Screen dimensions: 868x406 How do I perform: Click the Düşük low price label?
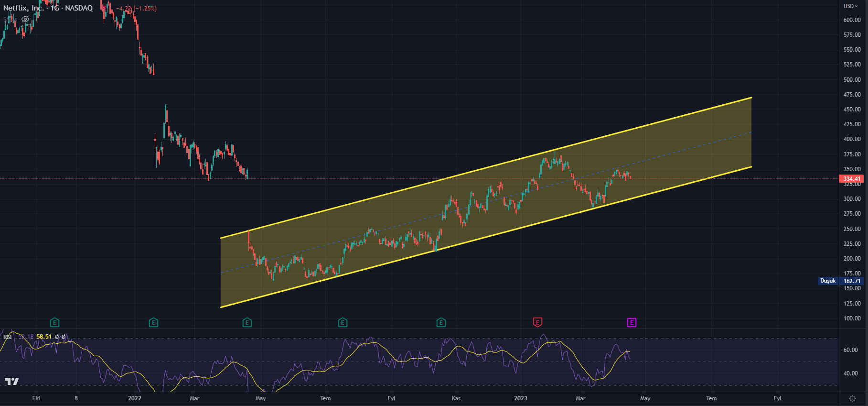(828, 281)
